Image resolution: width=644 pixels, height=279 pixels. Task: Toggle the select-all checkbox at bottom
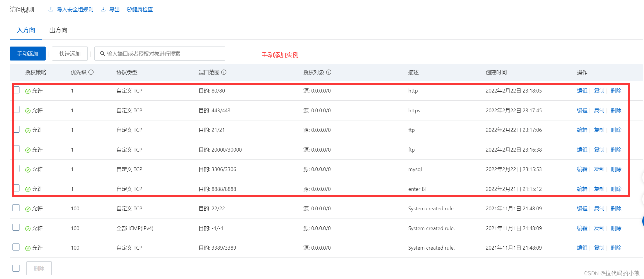(16, 268)
